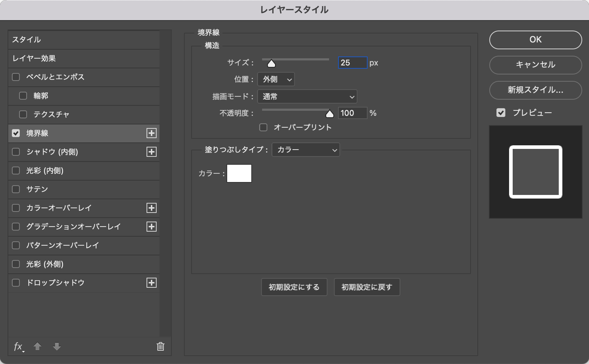This screenshot has width=589, height=364.
Task: Enable the ベベルとエンボス checkbox
Action: (16, 77)
